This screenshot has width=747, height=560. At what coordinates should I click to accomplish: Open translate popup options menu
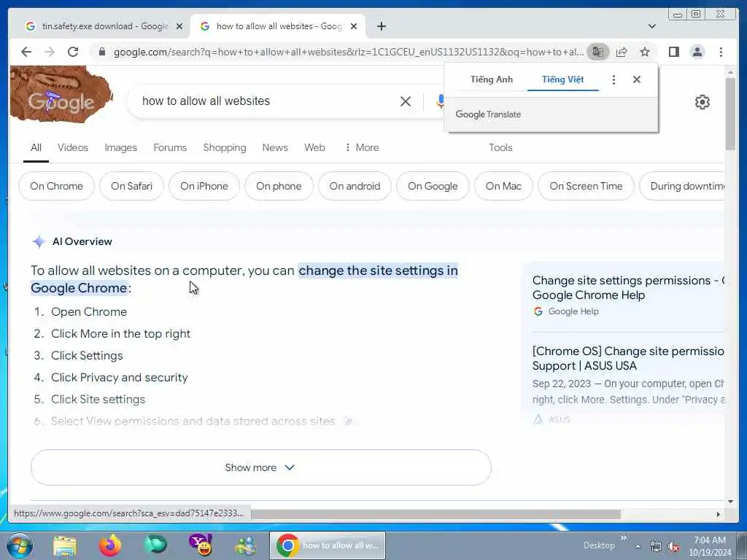[614, 79]
